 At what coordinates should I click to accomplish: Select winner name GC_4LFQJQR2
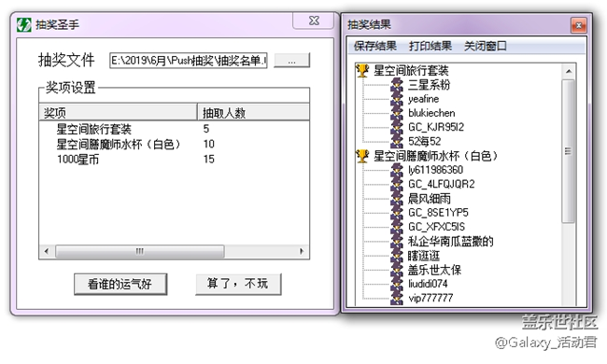point(442,184)
